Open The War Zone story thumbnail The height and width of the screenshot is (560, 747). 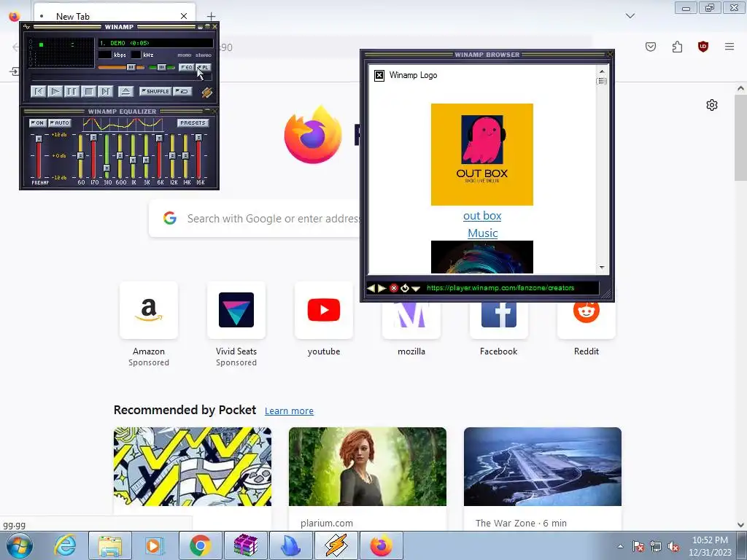pos(543,467)
